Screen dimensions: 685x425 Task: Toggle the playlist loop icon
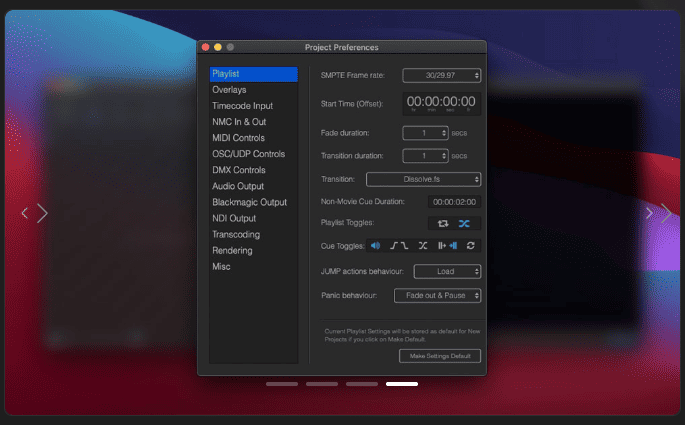pyautogui.click(x=443, y=223)
